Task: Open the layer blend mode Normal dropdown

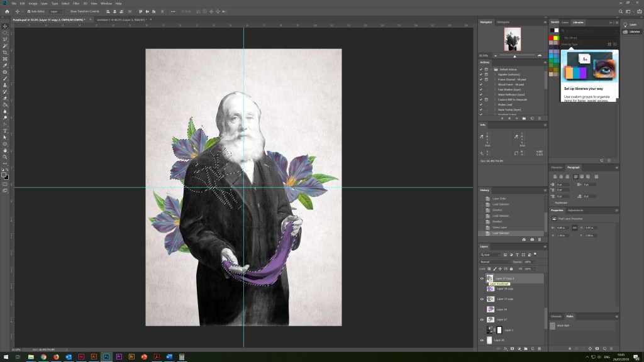Action: (494, 261)
